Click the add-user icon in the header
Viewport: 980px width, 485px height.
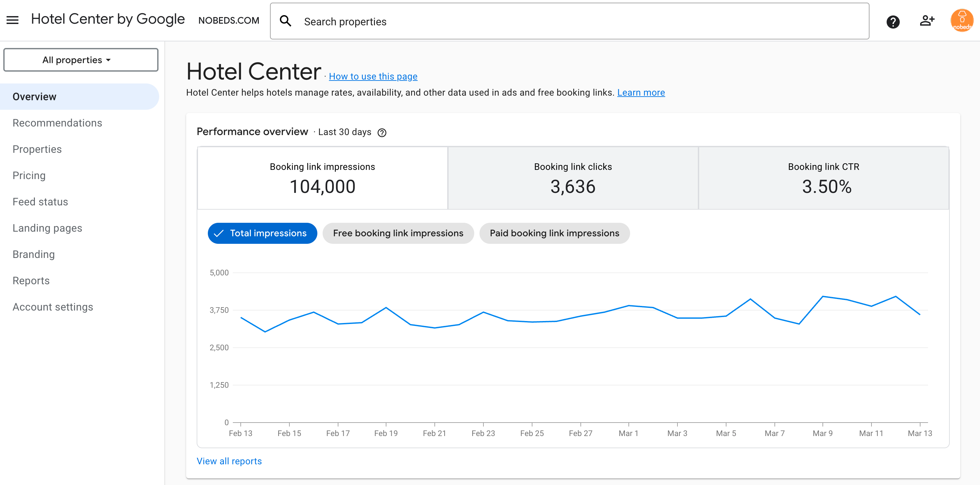click(x=927, y=21)
